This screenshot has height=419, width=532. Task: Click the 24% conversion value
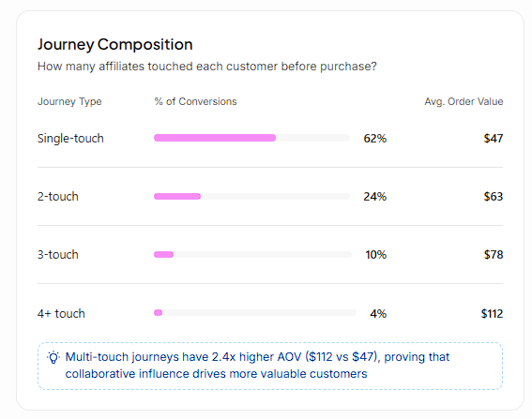[x=375, y=197]
